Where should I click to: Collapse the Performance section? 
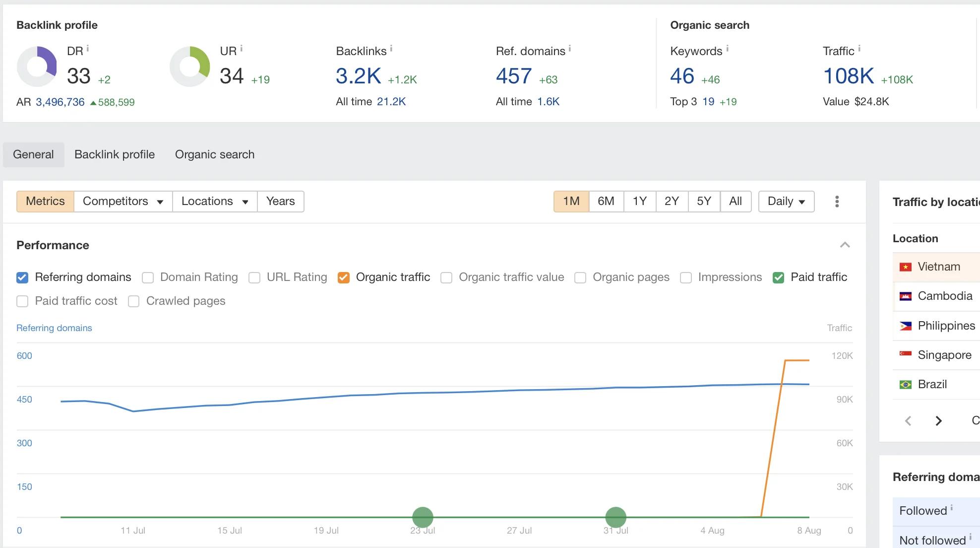point(845,245)
